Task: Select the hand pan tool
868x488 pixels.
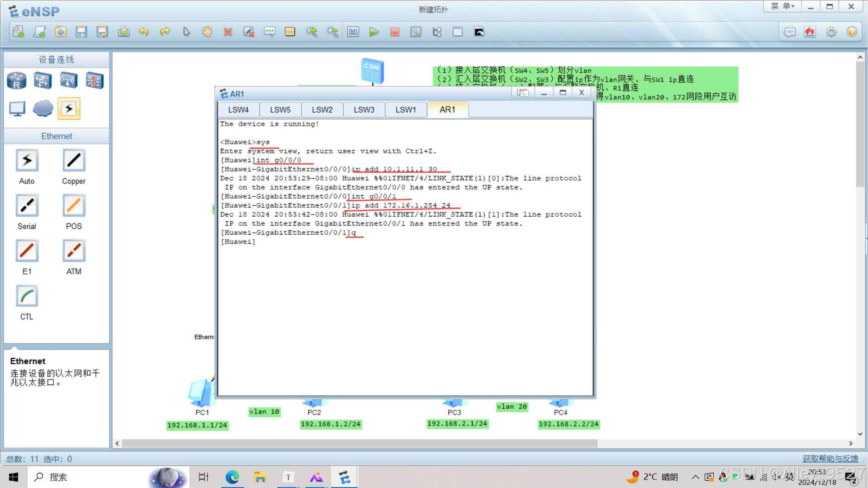Action: coord(207,32)
